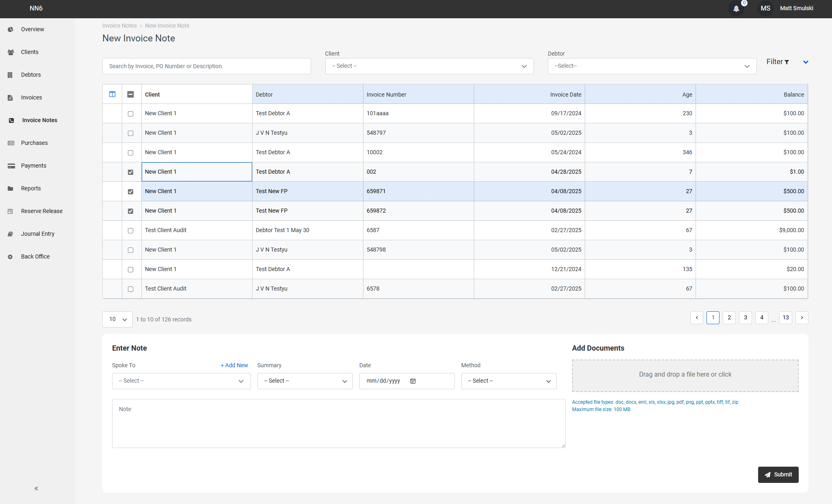Click the calendar icon in Date field
Viewport: 832px width, 504px height.
pos(413,381)
